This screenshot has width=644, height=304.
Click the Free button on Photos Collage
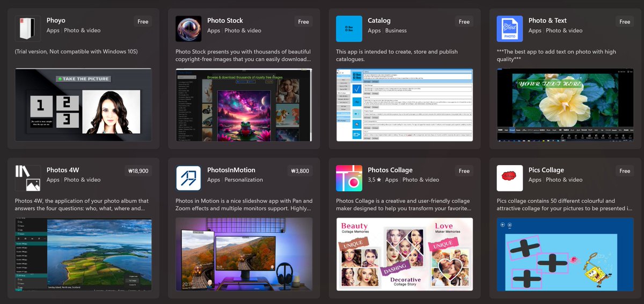[x=464, y=171]
